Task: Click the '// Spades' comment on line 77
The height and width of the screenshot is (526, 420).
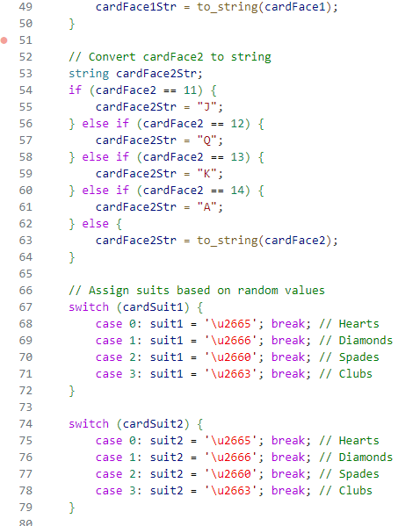Action: tap(349, 474)
